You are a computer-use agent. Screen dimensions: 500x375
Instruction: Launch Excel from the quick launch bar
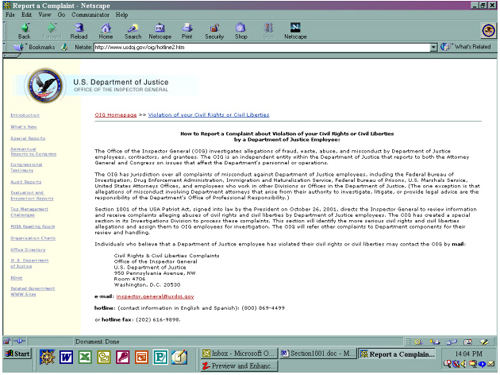[85, 358]
